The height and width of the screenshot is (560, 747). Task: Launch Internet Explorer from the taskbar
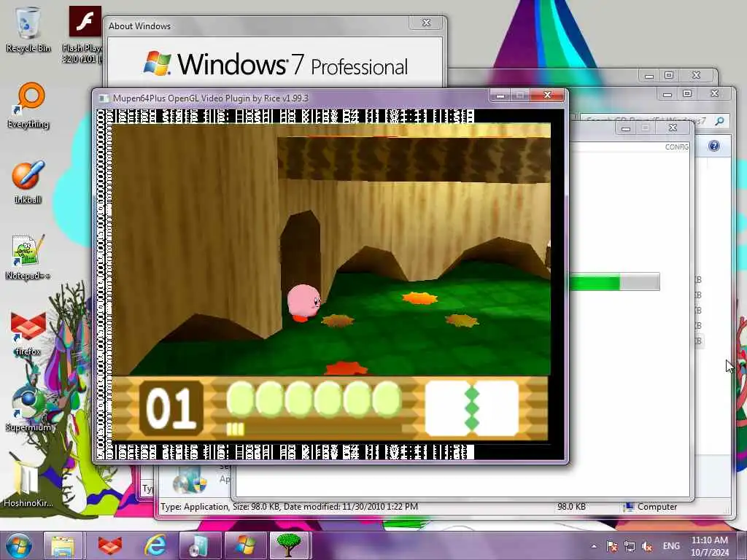(x=155, y=545)
